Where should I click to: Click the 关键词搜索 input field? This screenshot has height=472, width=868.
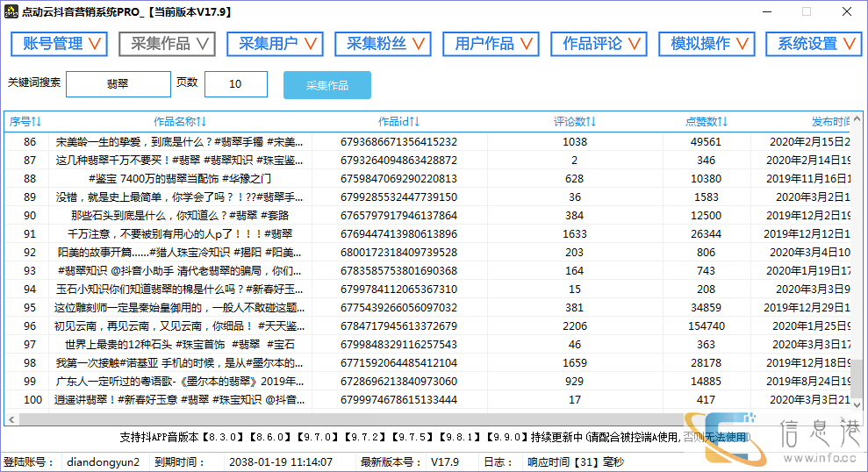tap(118, 84)
